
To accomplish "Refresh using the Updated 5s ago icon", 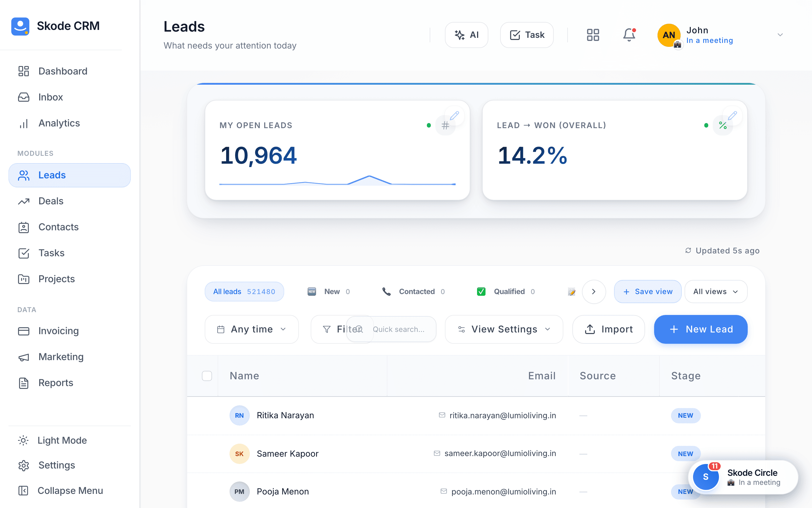I will [688, 251].
